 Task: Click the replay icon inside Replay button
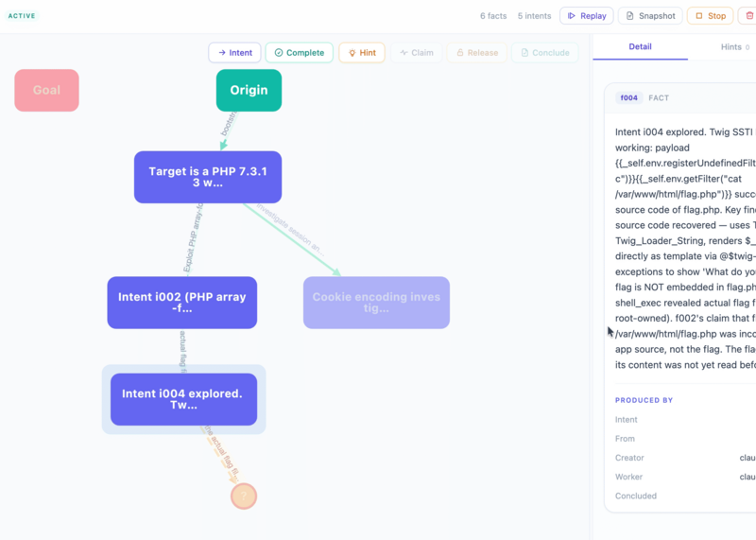coord(572,16)
